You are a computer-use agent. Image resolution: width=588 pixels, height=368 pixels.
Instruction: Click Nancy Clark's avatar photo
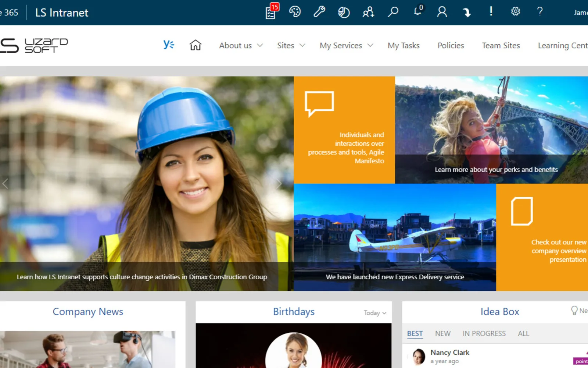tap(419, 357)
